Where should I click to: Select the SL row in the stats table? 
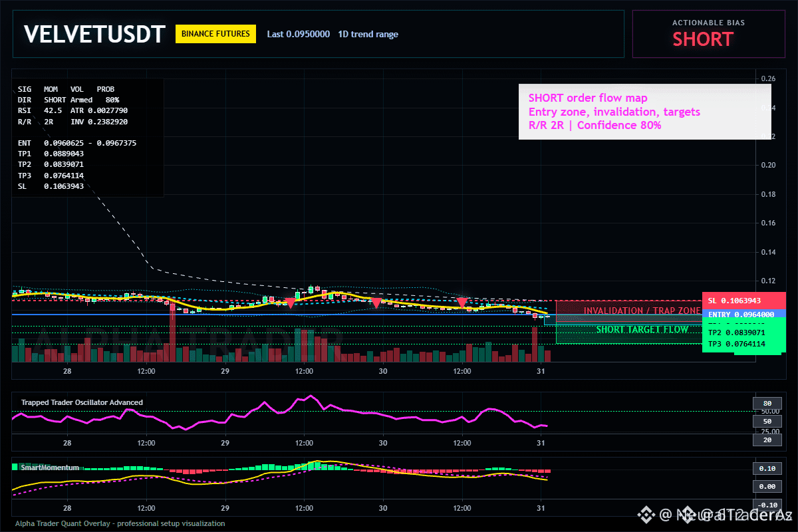click(51, 186)
